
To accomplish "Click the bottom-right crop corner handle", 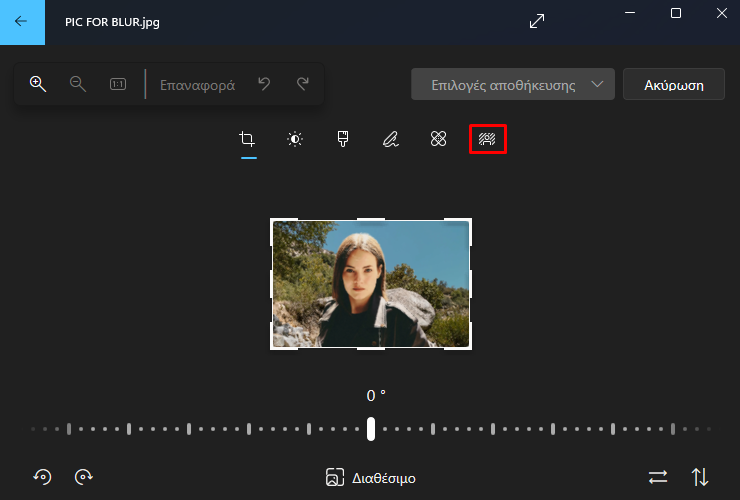I will point(469,347).
